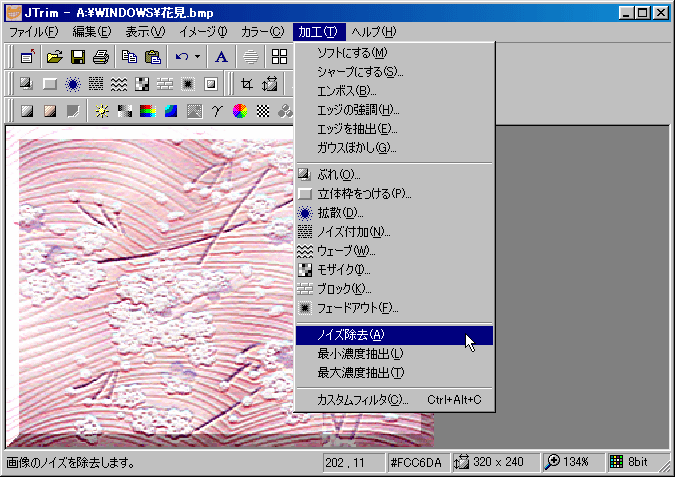The width and height of the screenshot is (675, 477).
Task: Close the 加工(T) menu in the menu bar
Action: [319, 32]
